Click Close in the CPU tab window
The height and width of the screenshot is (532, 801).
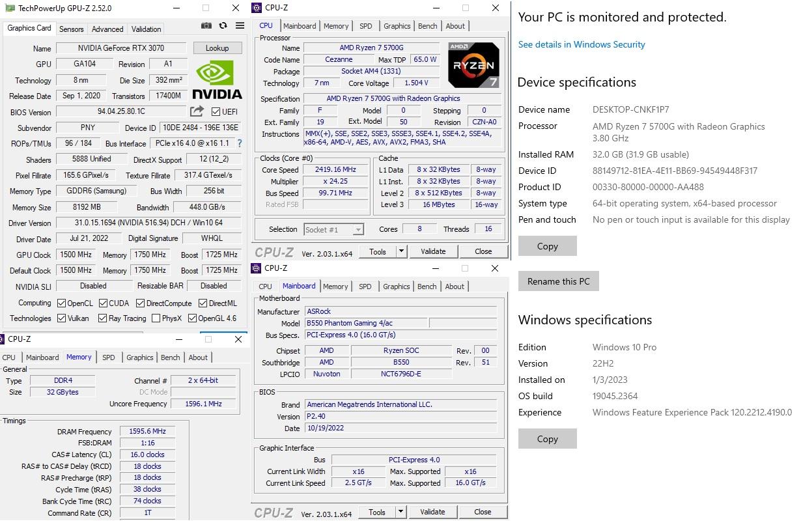click(x=483, y=251)
